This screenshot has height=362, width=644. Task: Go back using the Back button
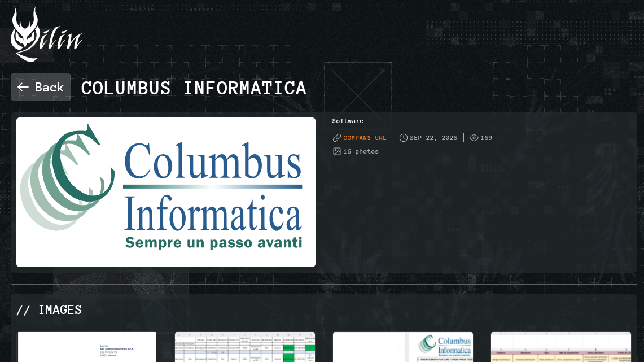point(41,87)
